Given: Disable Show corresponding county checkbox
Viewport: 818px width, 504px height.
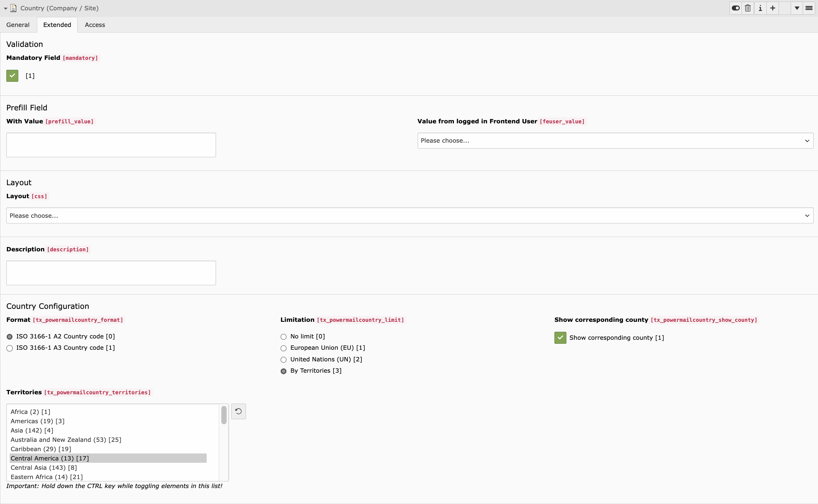Looking at the screenshot, I should click(560, 338).
